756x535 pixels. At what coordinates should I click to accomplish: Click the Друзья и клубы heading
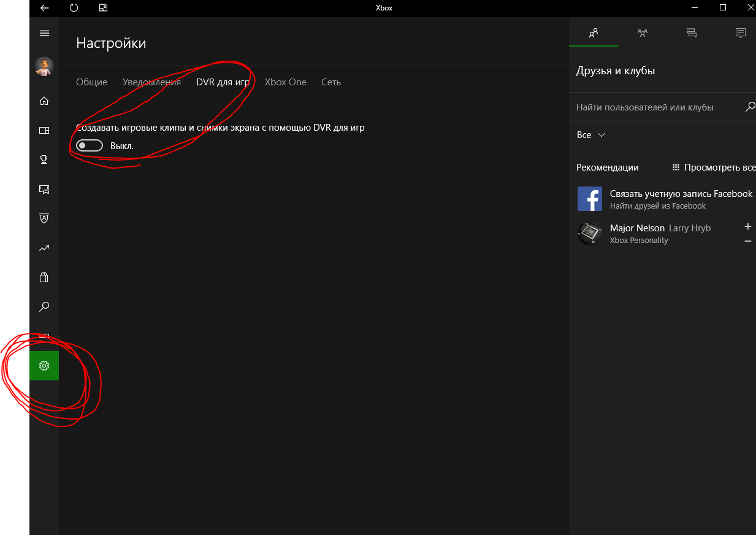616,71
